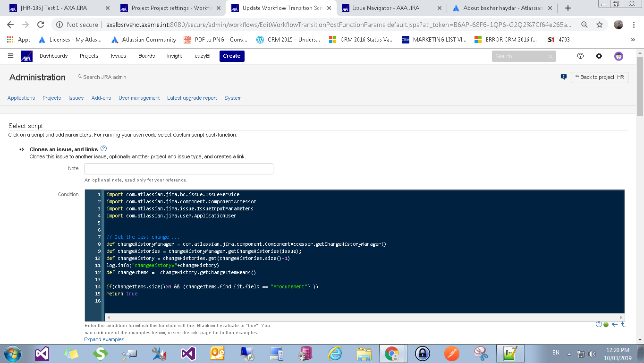Click the feedback speech bubble icon
This screenshot has height=363, width=644.
(x=563, y=76)
